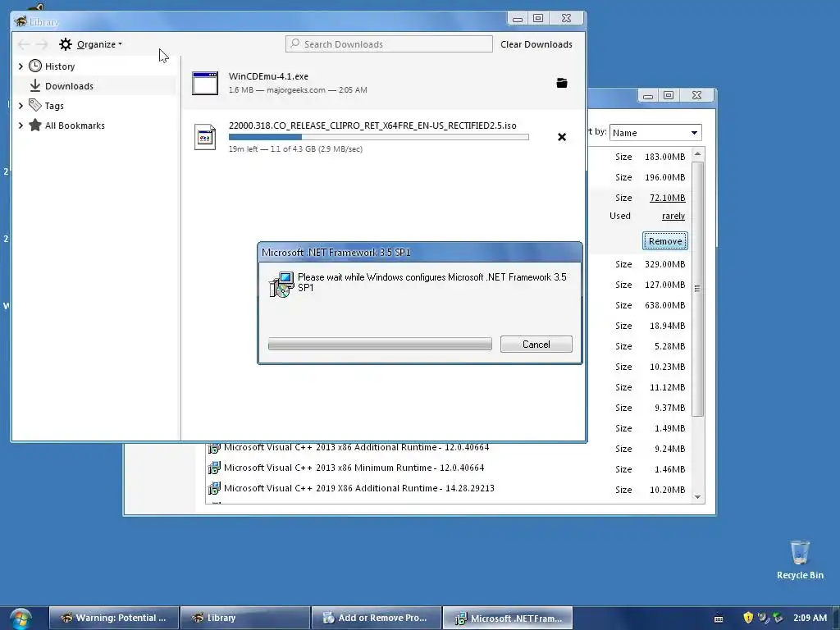This screenshot has height=630, width=840.
Task: Select Visual C++ 2013 x86 Minimum Runtime
Action: pos(354,468)
